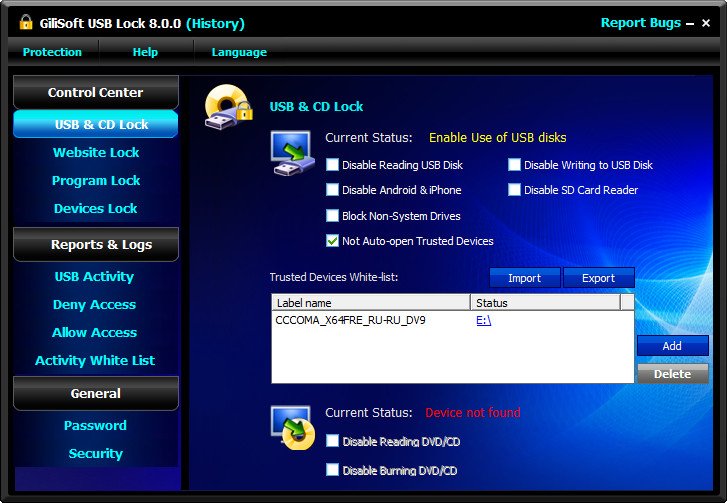727x503 pixels.
Task: Open Password settings
Action: 96,425
